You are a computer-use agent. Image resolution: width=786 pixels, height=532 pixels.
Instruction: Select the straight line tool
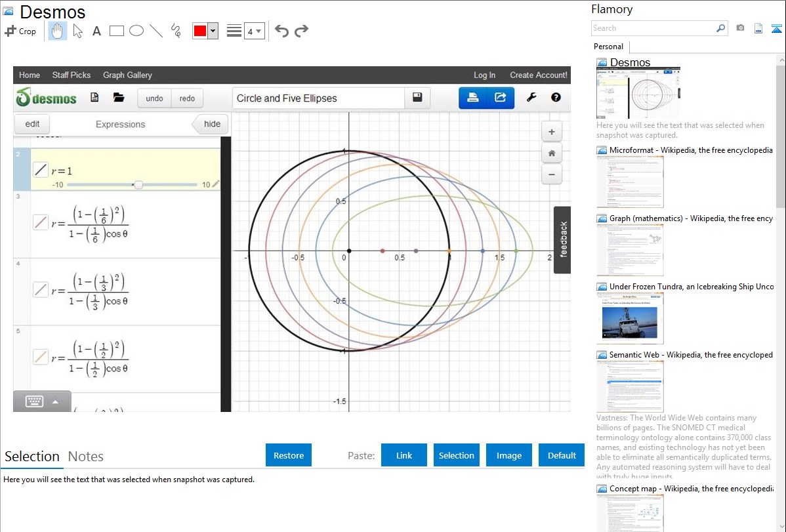[156, 31]
